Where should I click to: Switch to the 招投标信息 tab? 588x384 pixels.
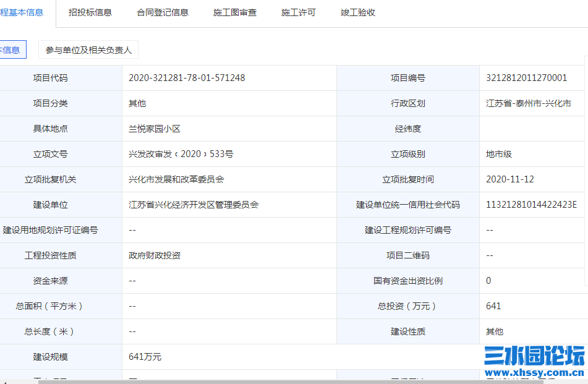tap(90, 12)
